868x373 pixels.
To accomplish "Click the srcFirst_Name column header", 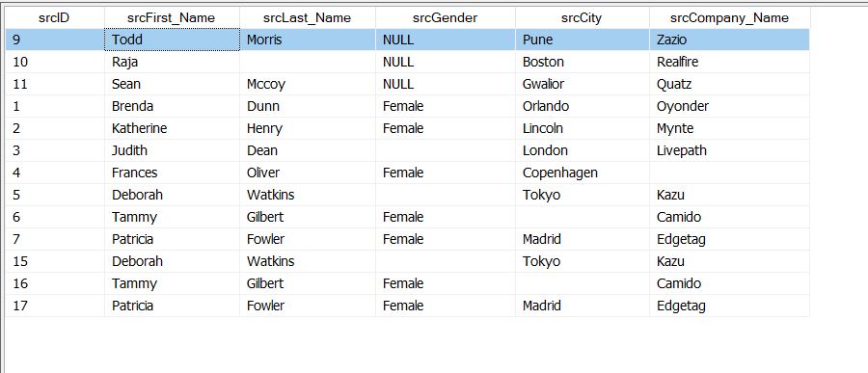I will coord(172,17).
